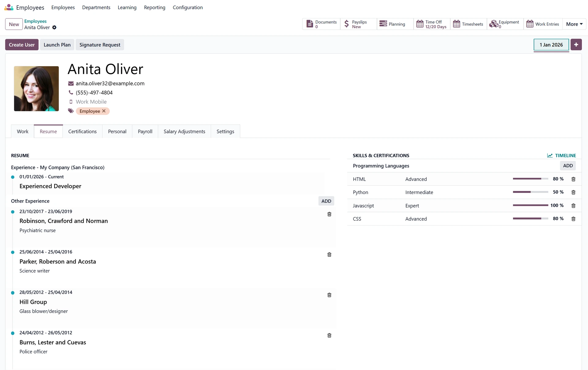The height and width of the screenshot is (370, 588).
Task: Open the Reporting menu
Action: coord(155,7)
